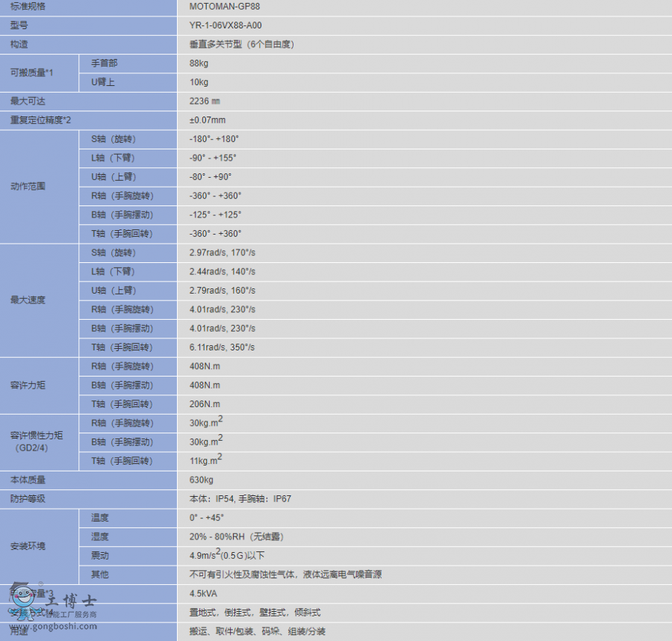
Task: Click the 最大可达 label
Action: point(28,101)
